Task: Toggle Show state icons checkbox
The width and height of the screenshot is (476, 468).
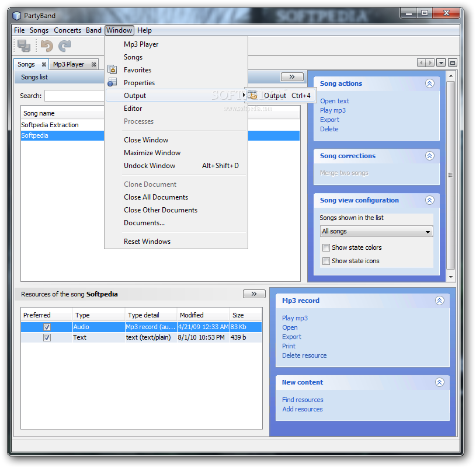Action: coord(326,261)
